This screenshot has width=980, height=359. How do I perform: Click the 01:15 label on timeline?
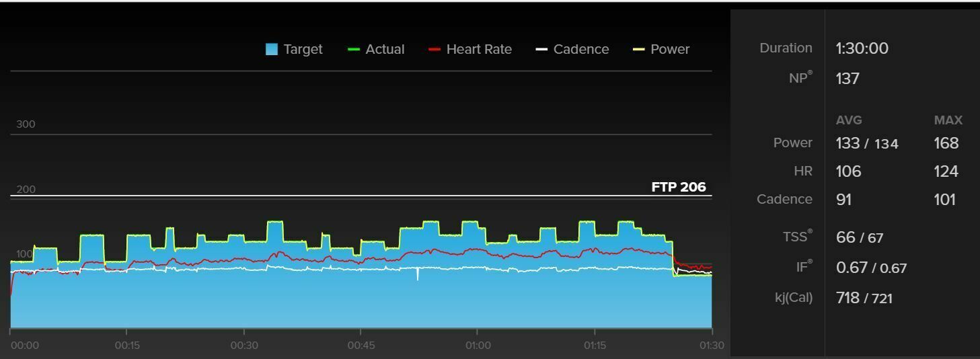point(595,345)
